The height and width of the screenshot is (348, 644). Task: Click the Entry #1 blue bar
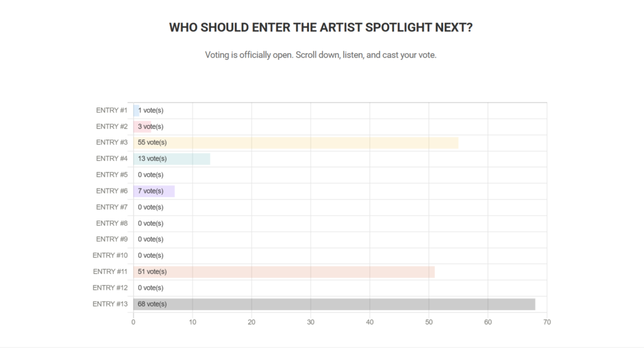click(136, 111)
